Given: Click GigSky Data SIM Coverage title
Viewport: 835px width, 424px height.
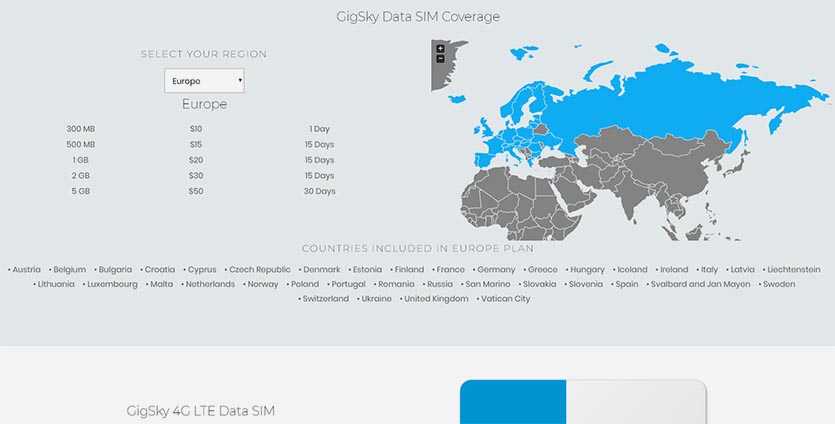Looking at the screenshot, I should click(418, 17).
